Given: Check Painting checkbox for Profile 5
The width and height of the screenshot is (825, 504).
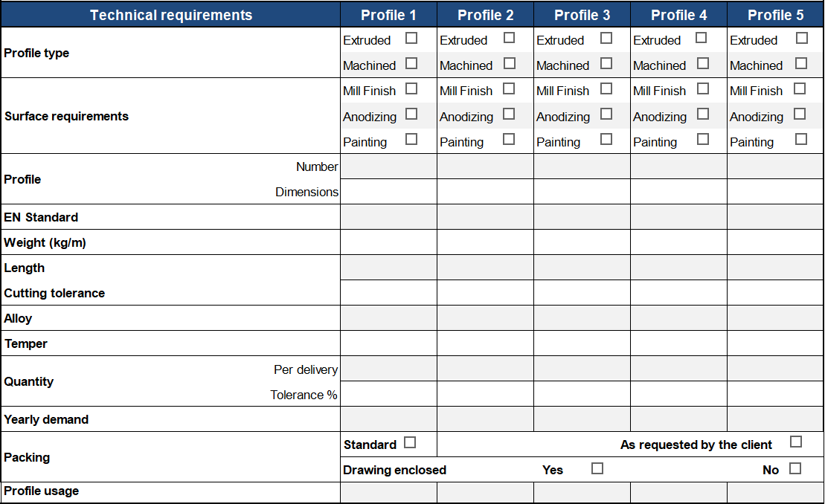Looking at the screenshot, I should click(801, 139).
